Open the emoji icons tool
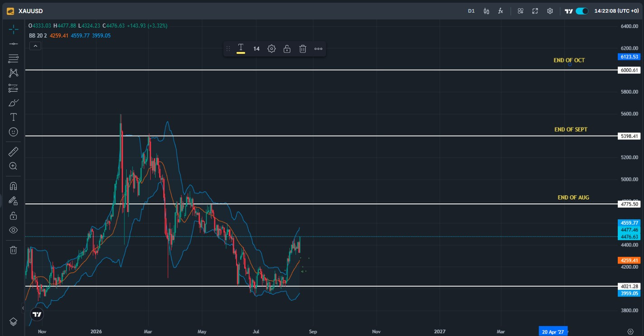644x336 pixels. (x=14, y=132)
